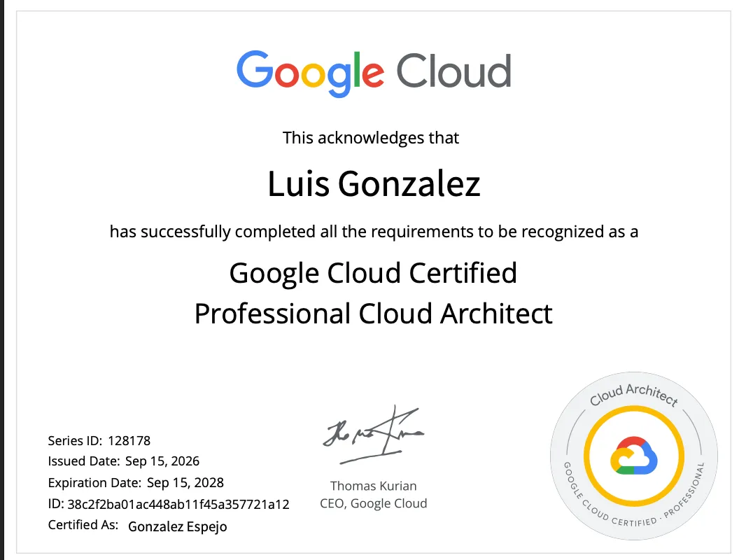
Task: Click Thomas Kurian's handwritten signature
Action: (374, 435)
